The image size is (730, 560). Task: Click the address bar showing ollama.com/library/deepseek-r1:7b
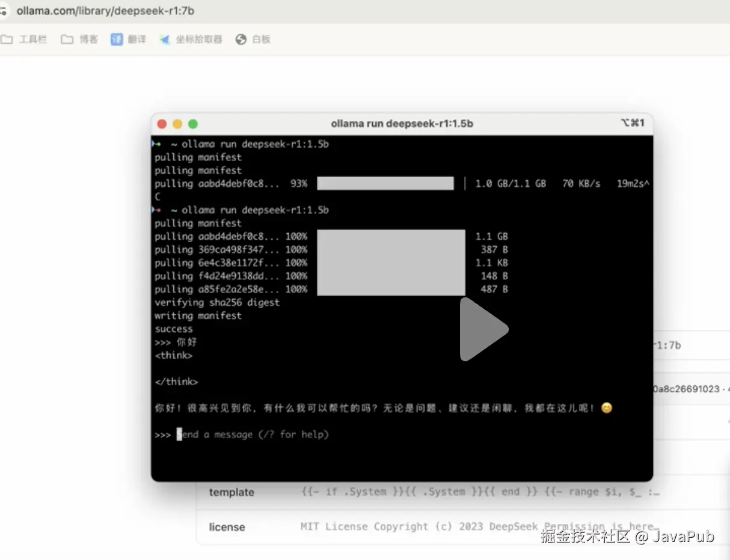pos(105,11)
